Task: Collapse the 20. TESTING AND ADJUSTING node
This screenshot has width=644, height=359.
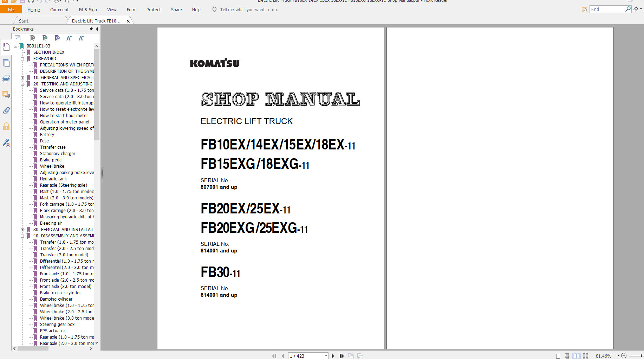Action: pyautogui.click(x=22, y=84)
